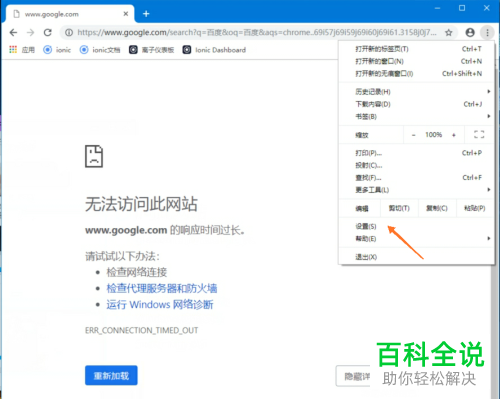The height and width of the screenshot is (399, 500).
Task: Expand the 更多工具(L) submenu
Action: (x=416, y=190)
